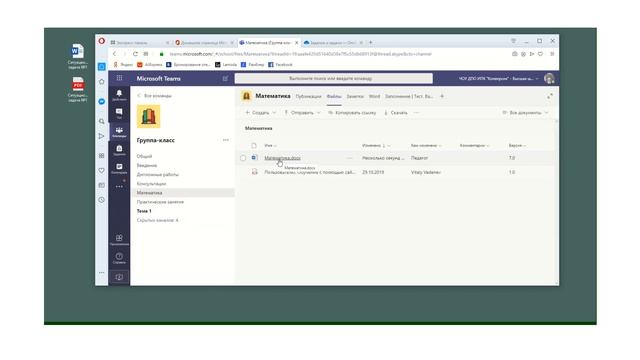The width and height of the screenshot is (640, 360).
Task: Open the Teams (Команды) section icon
Action: (119, 132)
